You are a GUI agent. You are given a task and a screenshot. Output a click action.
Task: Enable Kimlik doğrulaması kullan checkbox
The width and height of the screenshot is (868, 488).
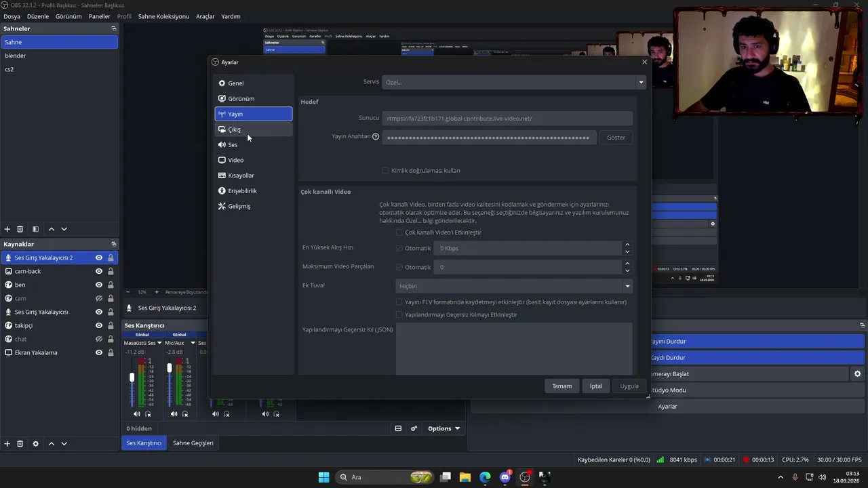coord(386,170)
